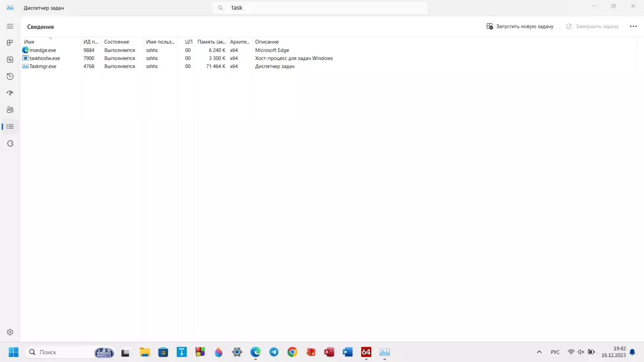Sort by the Имя column header

(29, 42)
